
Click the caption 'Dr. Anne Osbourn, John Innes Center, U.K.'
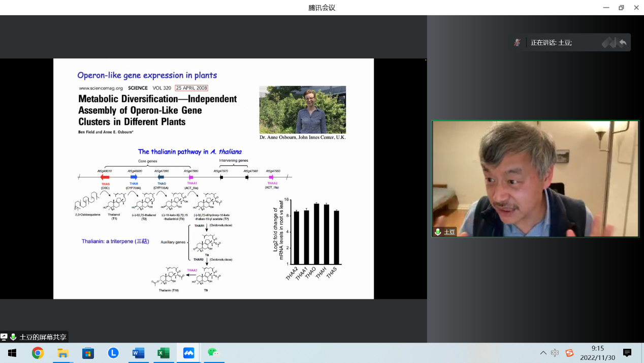[x=303, y=137]
